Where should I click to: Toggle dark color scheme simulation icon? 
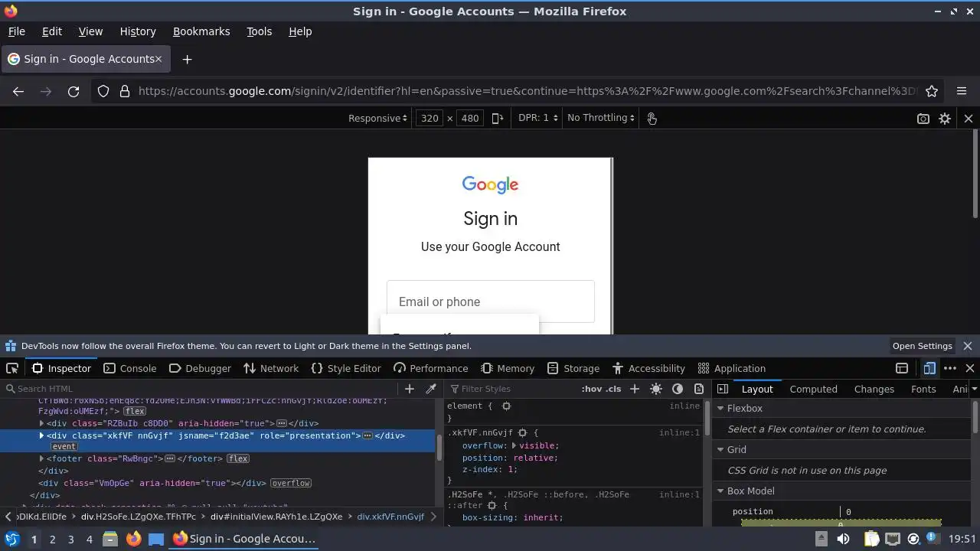678,389
